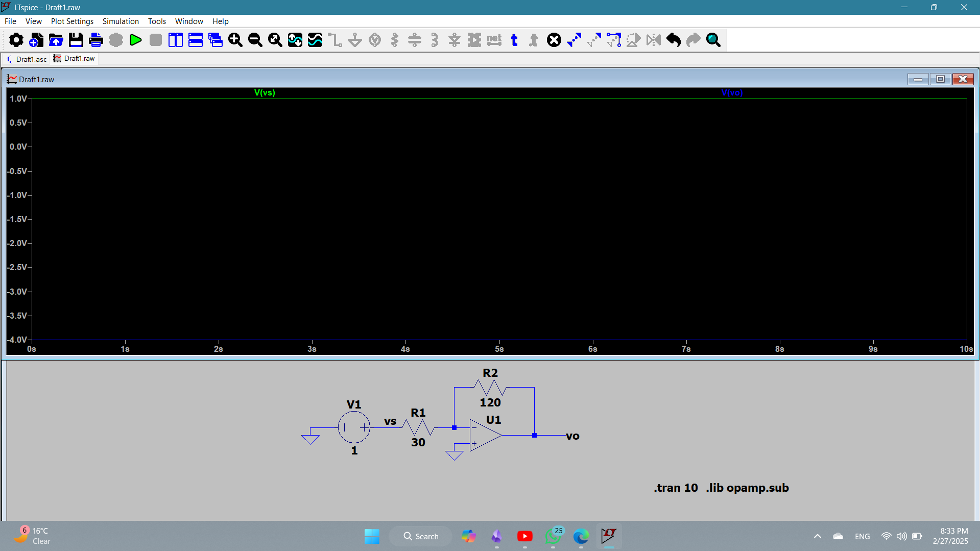980x551 pixels.
Task: Open the weather widget
Action: pos(33,536)
